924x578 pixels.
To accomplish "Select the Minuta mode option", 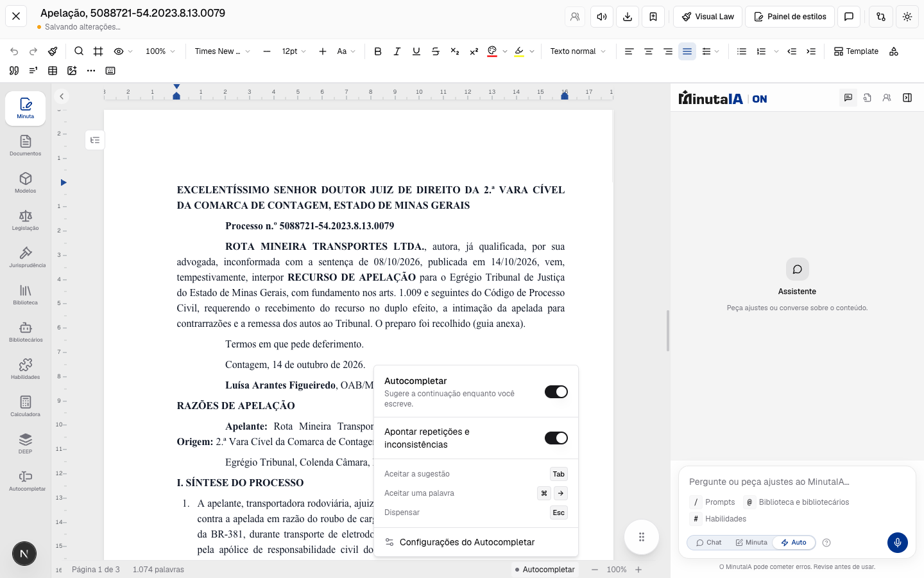I will pyautogui.click(x=751, y=543).
